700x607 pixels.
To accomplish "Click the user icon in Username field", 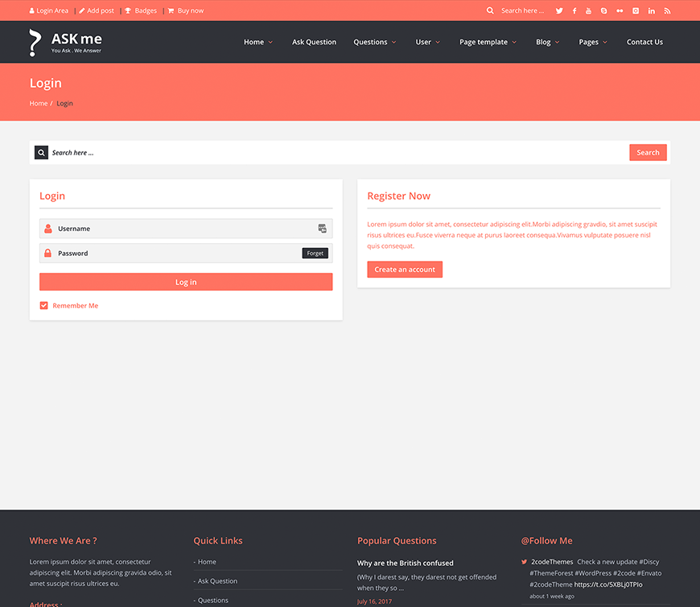I will (x=47, y=229).
